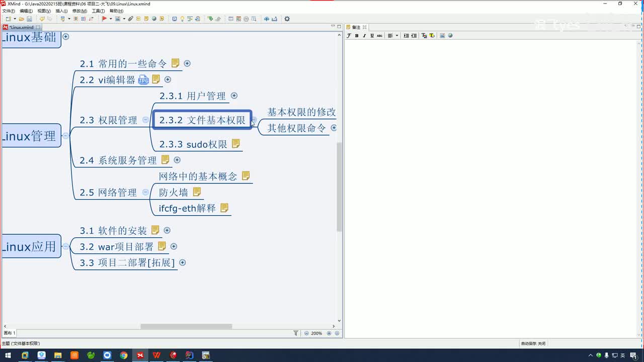The image size is (644, 362).
Task: Open note icon on 软件的安装
Action: point(155,230)
